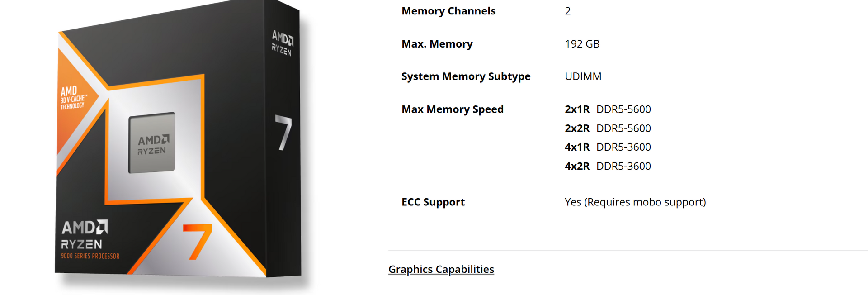Select the ECC Support label

(x=433, y=202)
